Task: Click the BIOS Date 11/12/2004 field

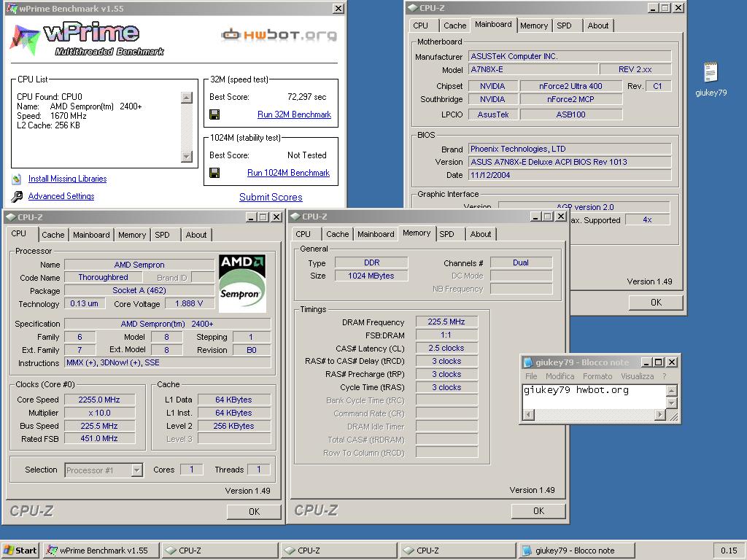Action: tap(569, 175)
